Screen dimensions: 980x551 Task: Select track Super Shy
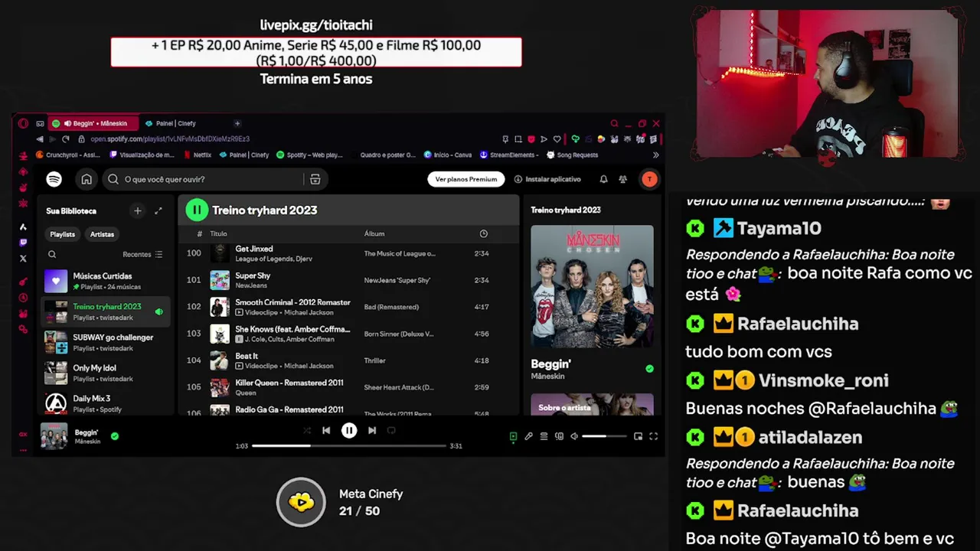coord(348,280)
